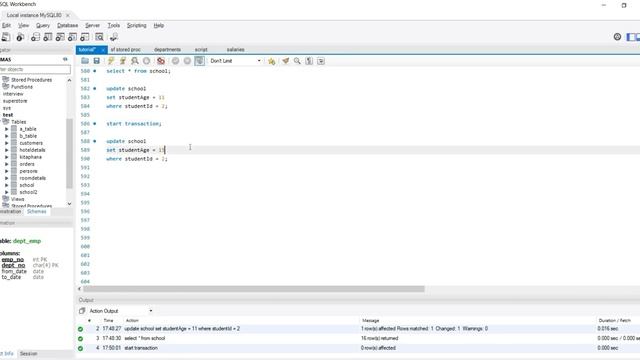Click the open SQL script icon in main toolbar
The image size is (640, 360).
click(20, 37)
